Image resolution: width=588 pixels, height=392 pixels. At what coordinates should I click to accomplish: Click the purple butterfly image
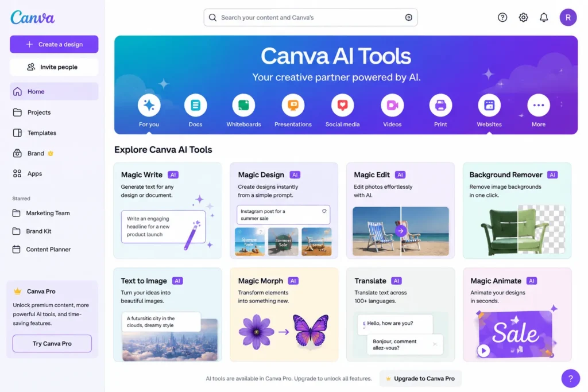pos(311,331)
